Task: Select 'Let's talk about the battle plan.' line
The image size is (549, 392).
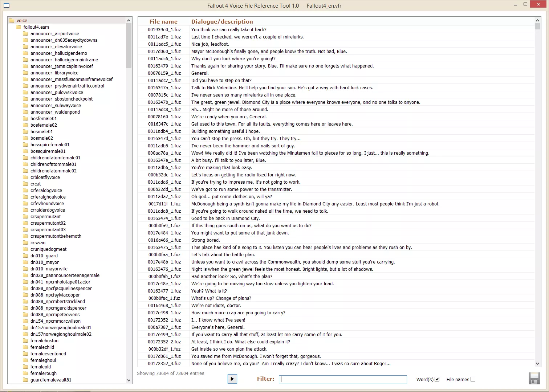Action: pyautogui.click(x=223, y=254)
